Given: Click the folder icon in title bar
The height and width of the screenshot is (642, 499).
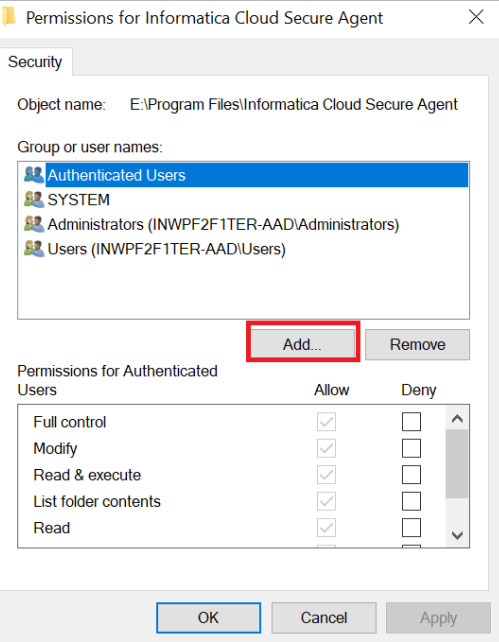Looking at the screenshot, I should 8,18.
